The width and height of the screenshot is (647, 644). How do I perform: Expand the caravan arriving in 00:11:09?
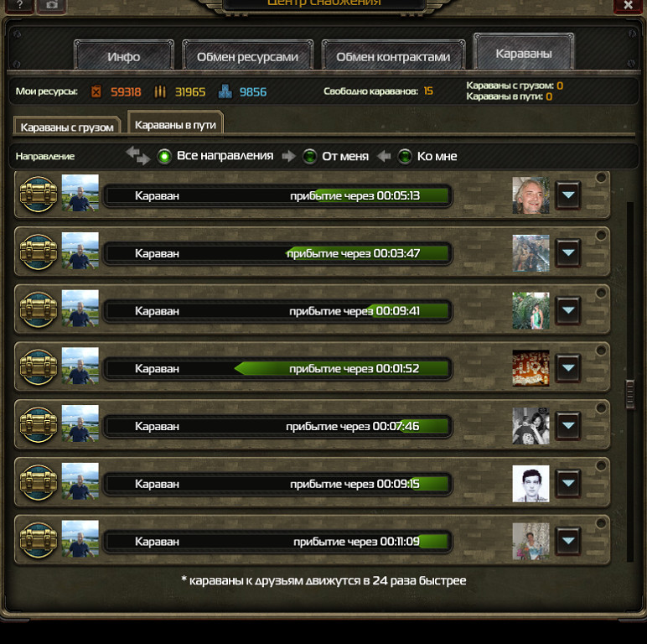(568, 540)
